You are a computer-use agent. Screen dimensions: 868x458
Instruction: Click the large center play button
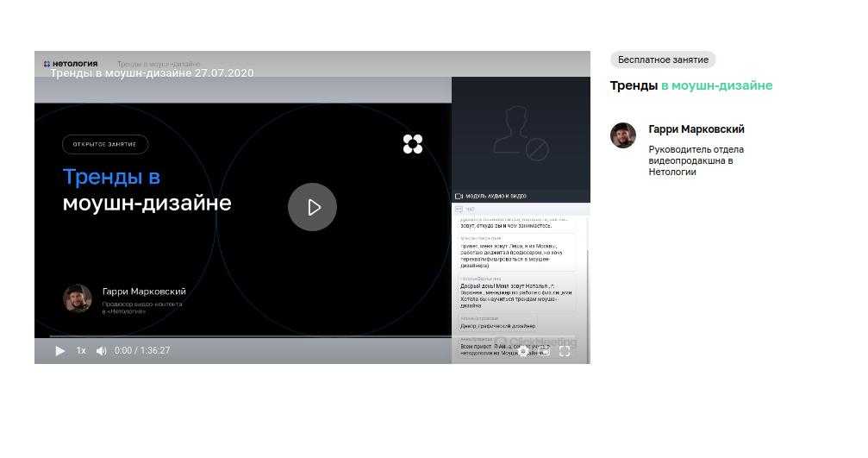coord(312,207)
